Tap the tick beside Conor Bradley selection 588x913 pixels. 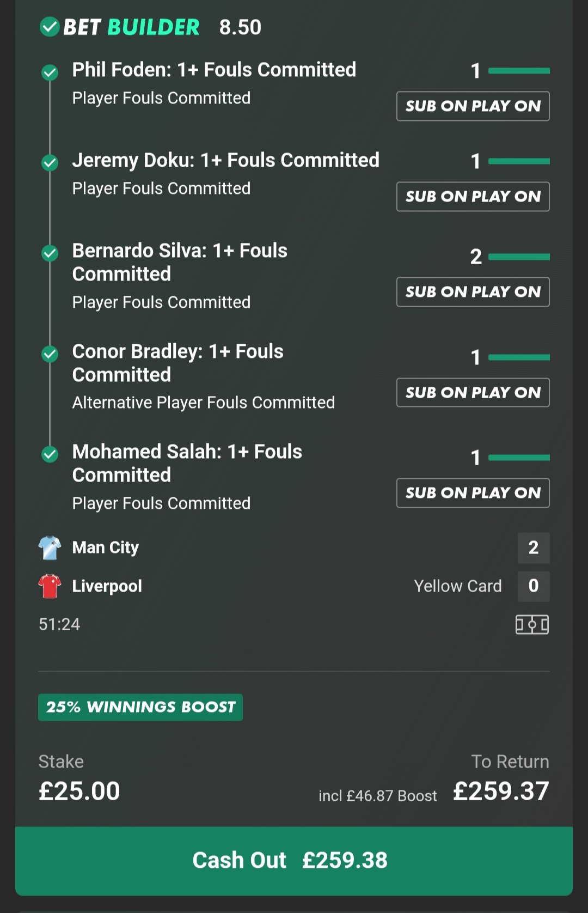50,354
